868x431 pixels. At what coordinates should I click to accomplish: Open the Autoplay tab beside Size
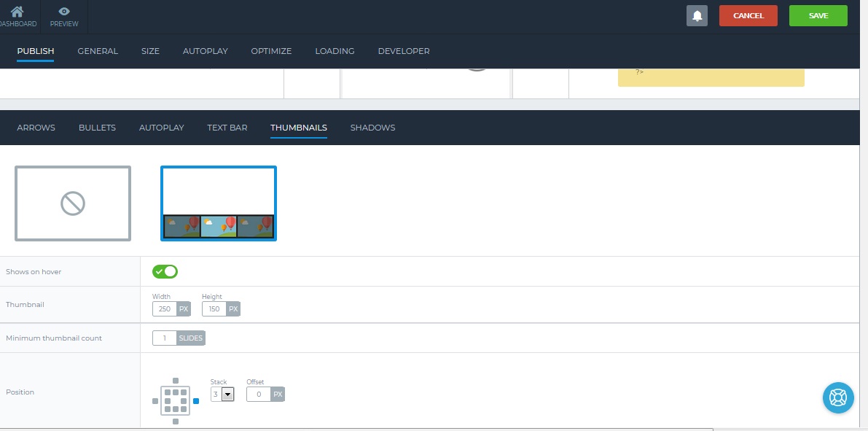(206, 51)
